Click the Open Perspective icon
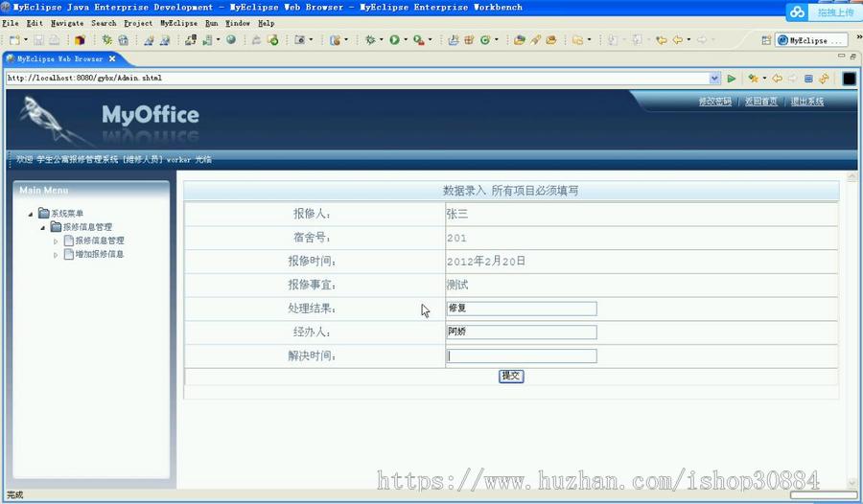The height and width of the screenshot is (504, 863). coord(766,40)
